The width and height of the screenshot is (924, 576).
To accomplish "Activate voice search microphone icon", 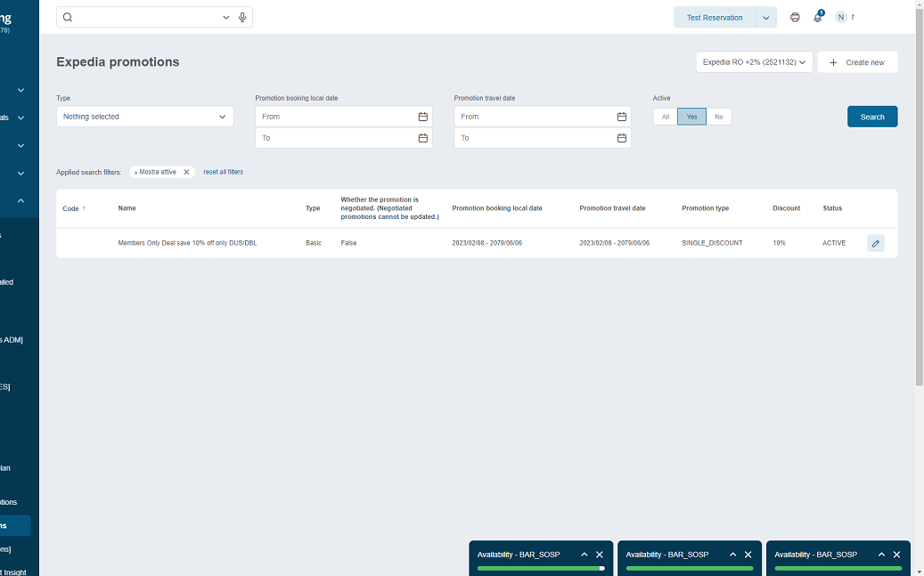I will pos(242,17).
